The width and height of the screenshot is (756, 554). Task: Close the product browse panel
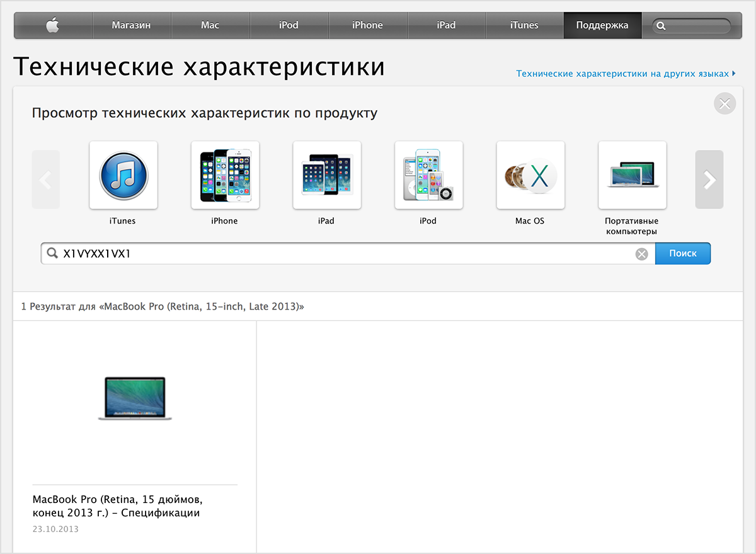[724, 104]
